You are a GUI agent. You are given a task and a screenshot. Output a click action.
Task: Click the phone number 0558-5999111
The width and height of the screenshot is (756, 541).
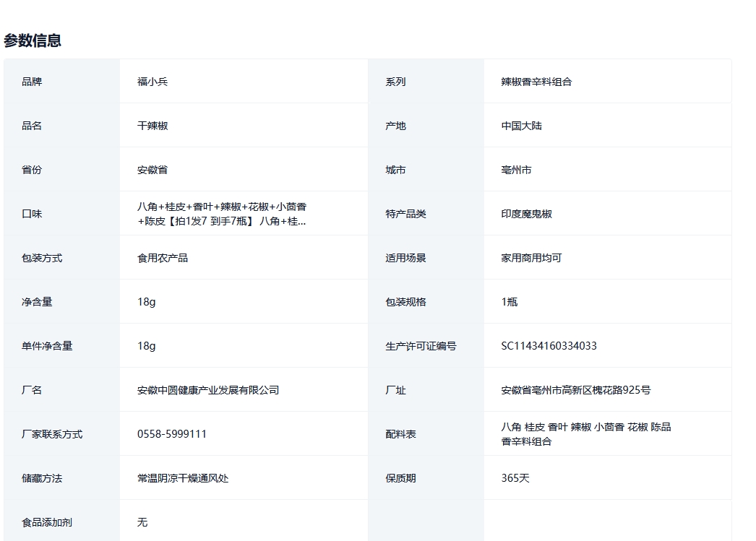171,434
